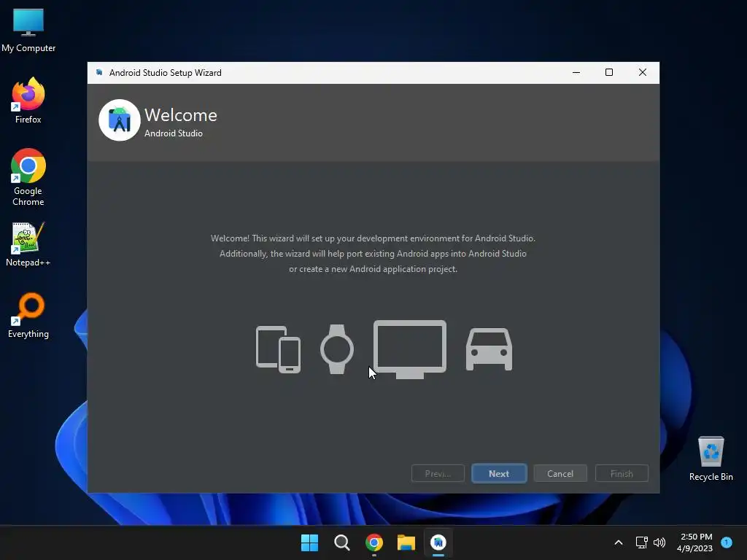Close the Android Studio Setup Wizard window

643,72
